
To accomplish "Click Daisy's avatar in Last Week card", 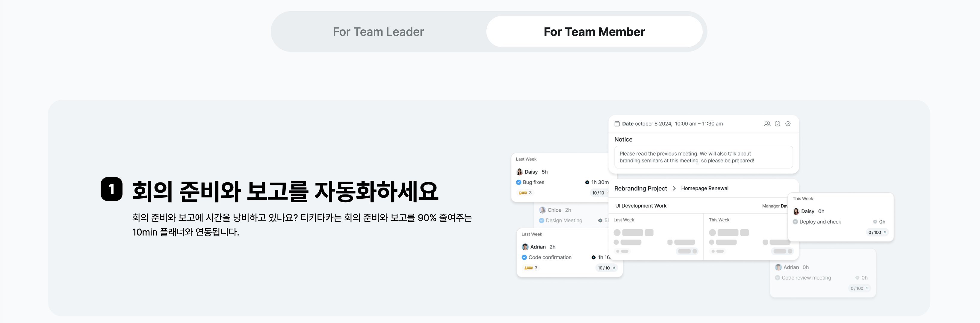I will (520, 172).
